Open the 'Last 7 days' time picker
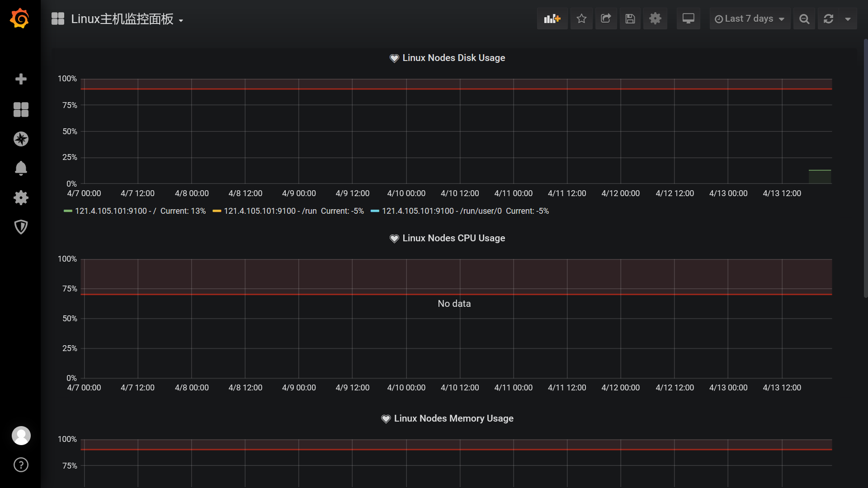Image resolution: width=868 pixels, height=488 pixels. (749, 19)
